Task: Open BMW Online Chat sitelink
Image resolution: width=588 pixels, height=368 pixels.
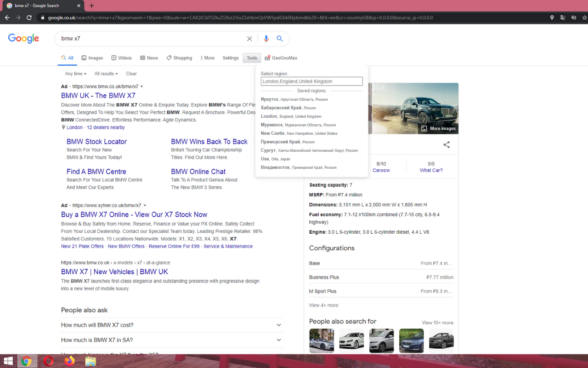Action: [198, 172]
